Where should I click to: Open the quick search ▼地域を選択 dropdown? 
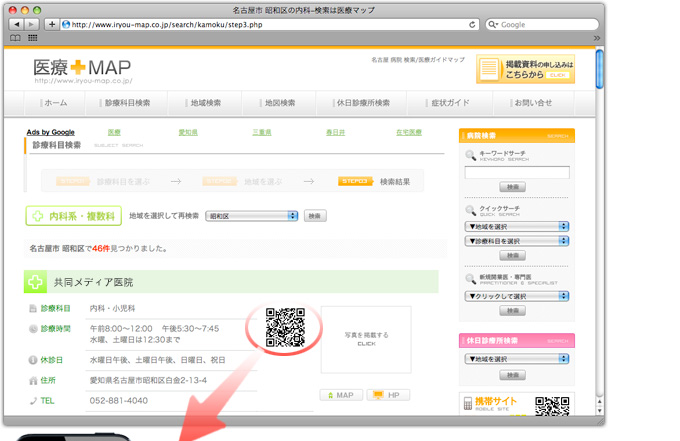[x=517, y=226]
